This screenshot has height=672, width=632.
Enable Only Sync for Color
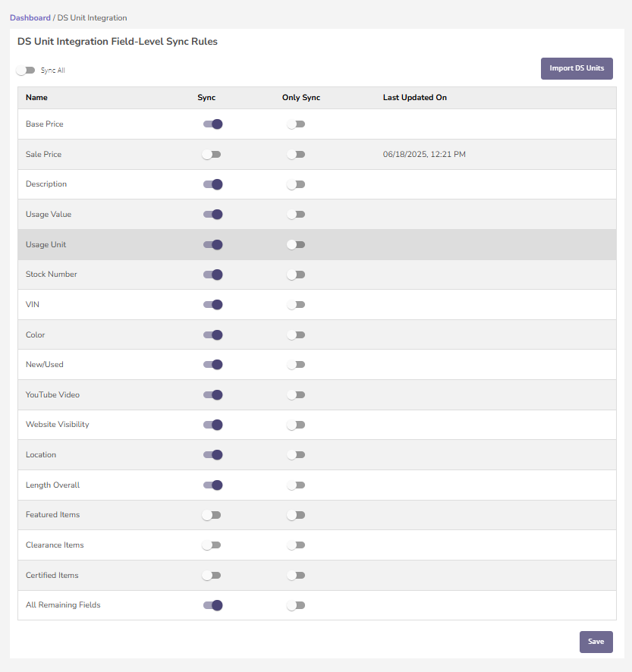pos(296,334)
